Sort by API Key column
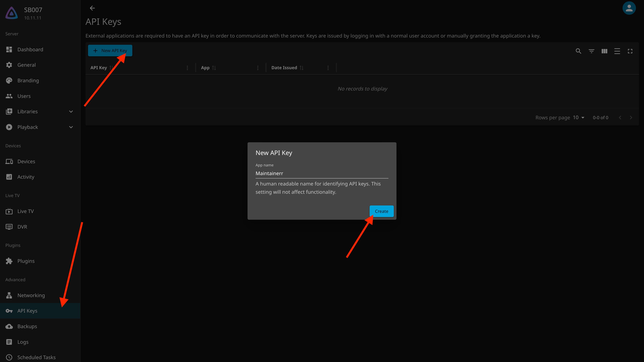This screenshot has width=644, height=362. (99, 68)
